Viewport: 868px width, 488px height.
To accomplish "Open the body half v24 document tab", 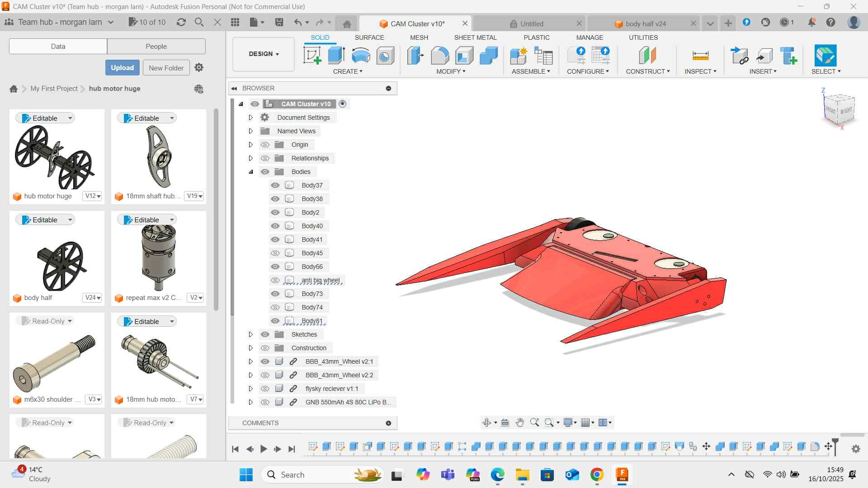I will [x=645, y=23].
